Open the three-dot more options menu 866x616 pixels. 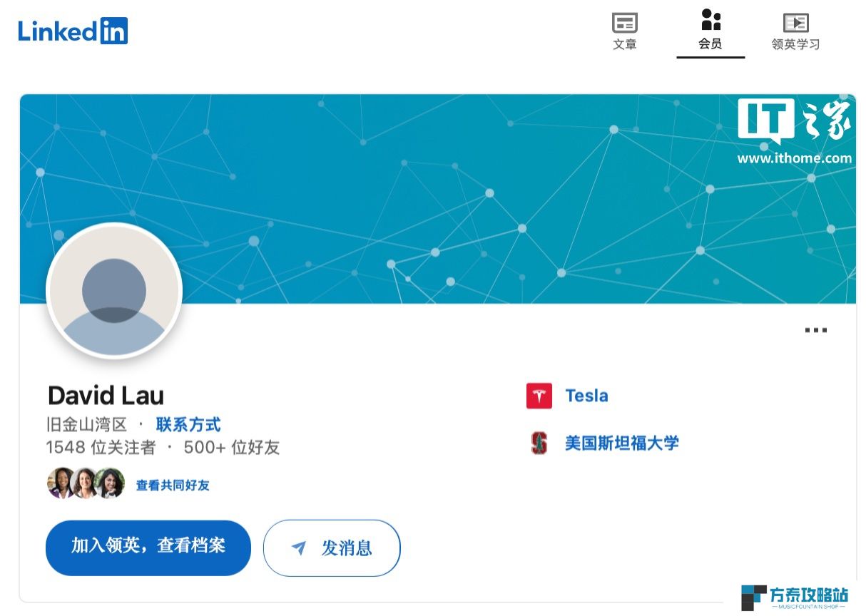pos(815,330)
